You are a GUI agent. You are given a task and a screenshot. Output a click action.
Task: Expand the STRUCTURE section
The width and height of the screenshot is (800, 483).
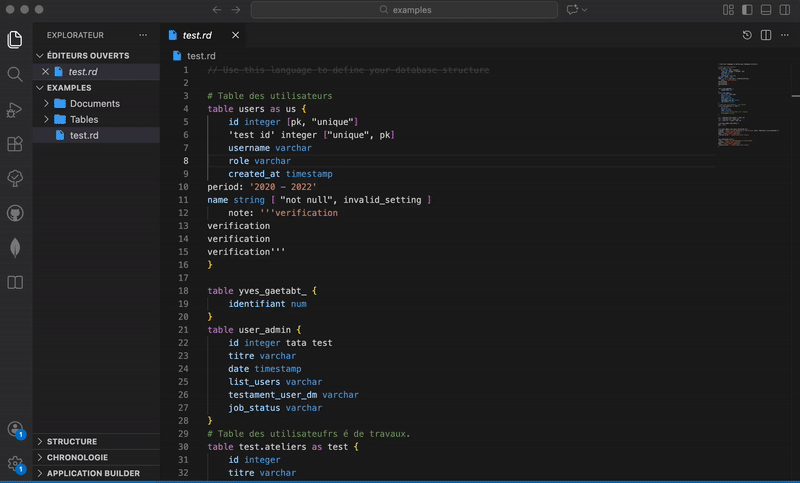click(71, 441)
